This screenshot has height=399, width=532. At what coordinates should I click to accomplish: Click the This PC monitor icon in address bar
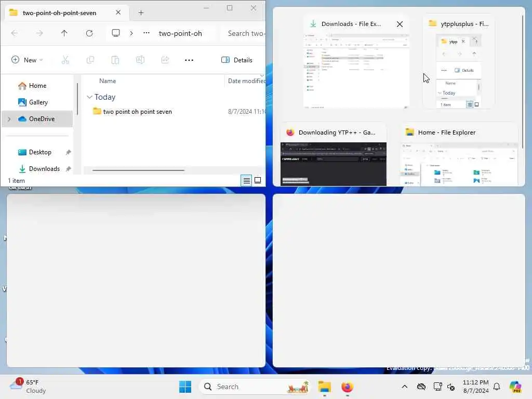tap(116, 33)
